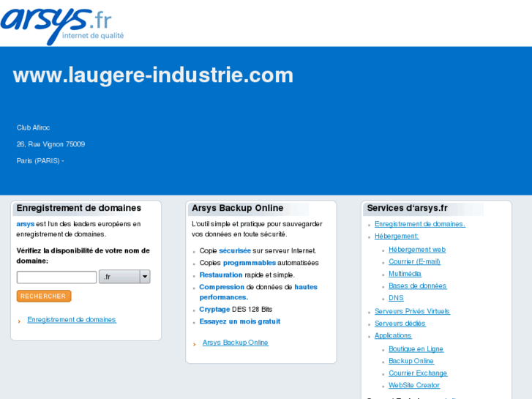532x399 pixels.
Task: Click the Compression feature text
Action: coord(222,287)
